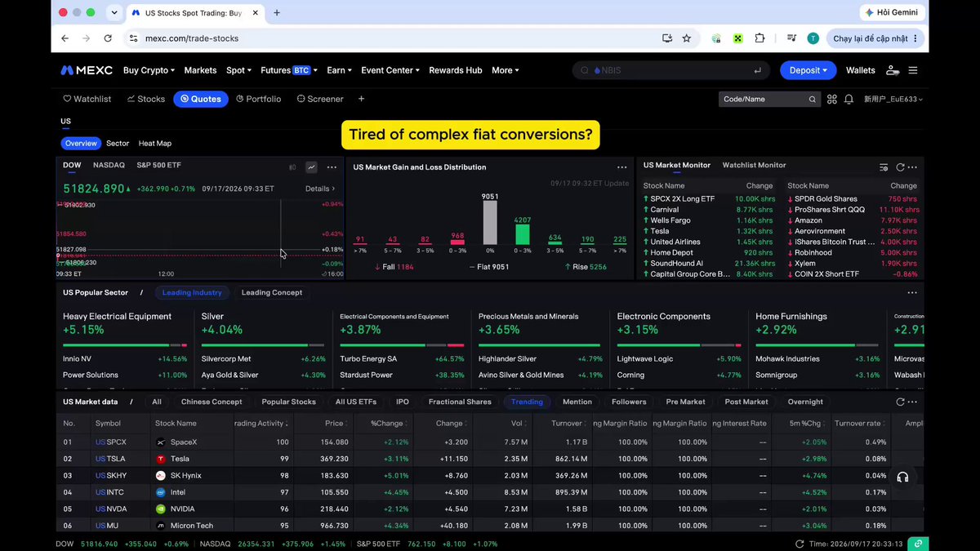The width and height of the screenshot is (980, 551).
Task: Expand the Event Center dropdown
Action: click(390, 70)
